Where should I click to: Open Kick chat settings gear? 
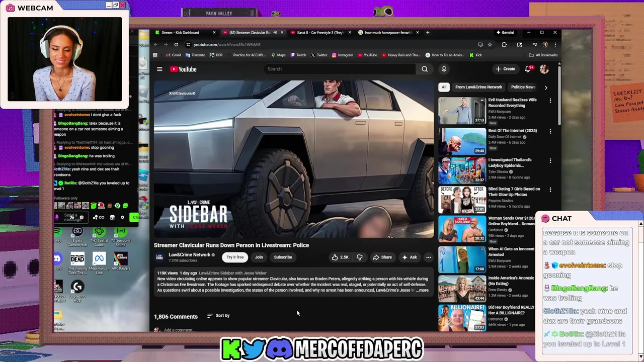tap(122, 217)
